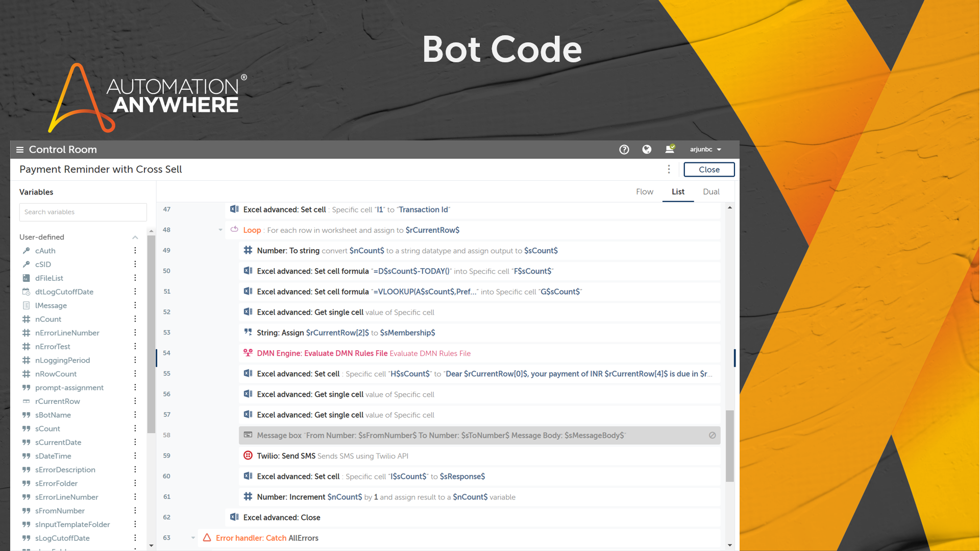Click the code list vertical scrollbar
The height and width of the screenshot is (551, 980).
(729, 445)
